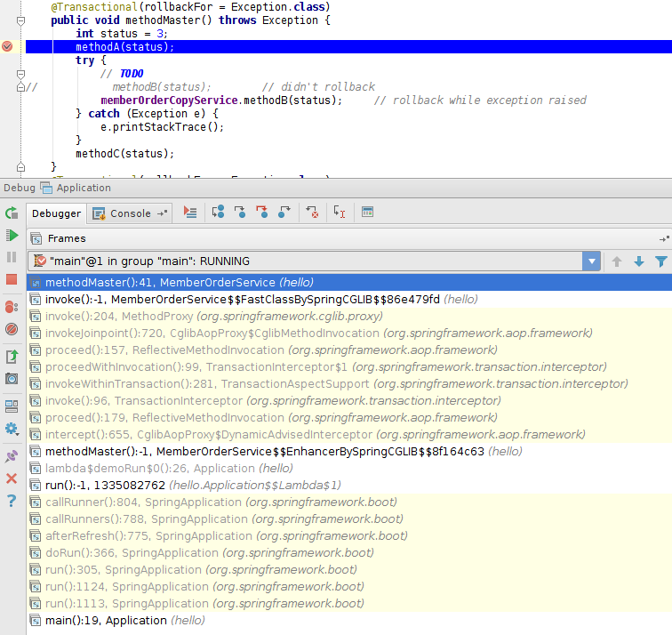672x635 pixels.
Task: Open debugger Settings gear icon
Action: 12,429
